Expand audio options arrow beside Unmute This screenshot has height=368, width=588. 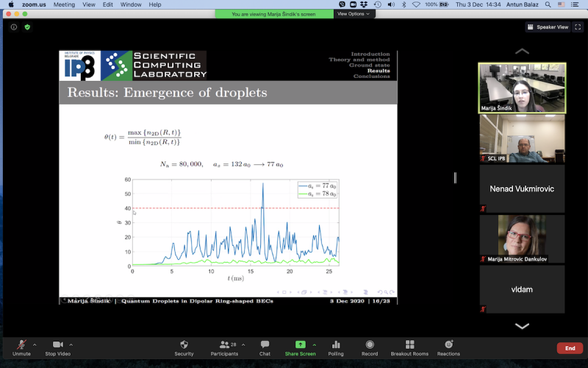35,344
